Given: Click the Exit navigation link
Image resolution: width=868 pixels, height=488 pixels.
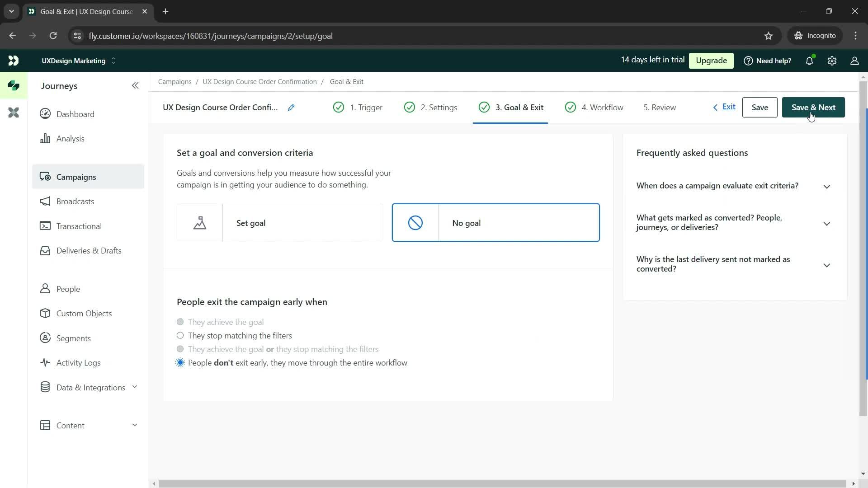Looking at the screenshot, I should click(x=728, y=107).
